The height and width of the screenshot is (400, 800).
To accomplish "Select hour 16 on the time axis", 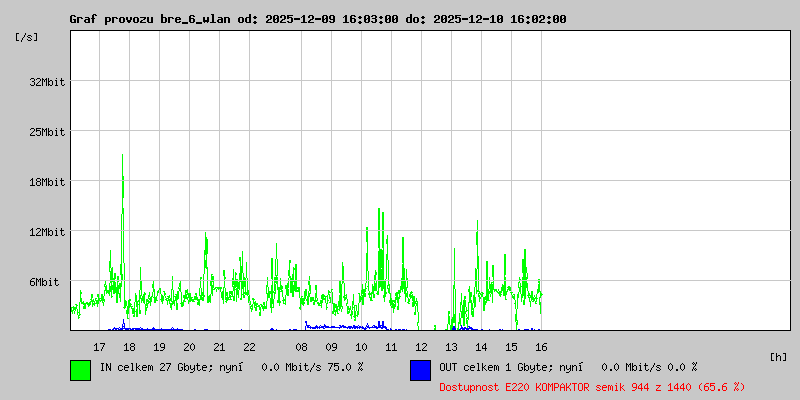I will (x=541, y=347).
